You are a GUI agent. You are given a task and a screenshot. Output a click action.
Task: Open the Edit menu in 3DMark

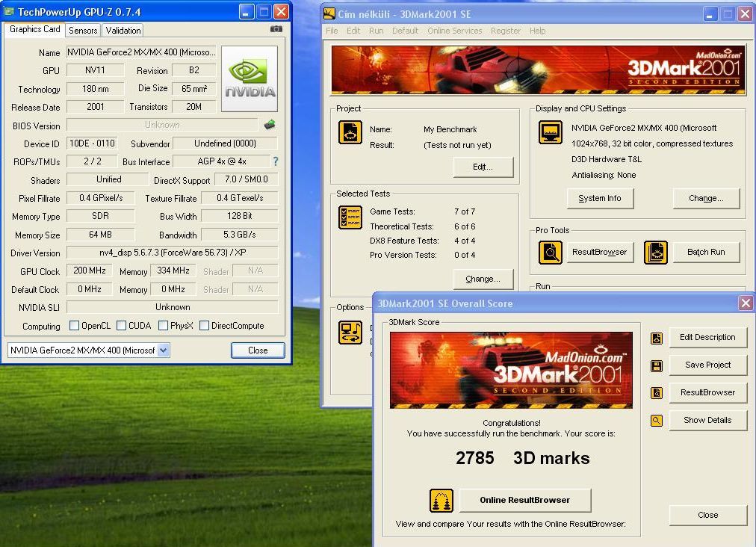[353, 31]
